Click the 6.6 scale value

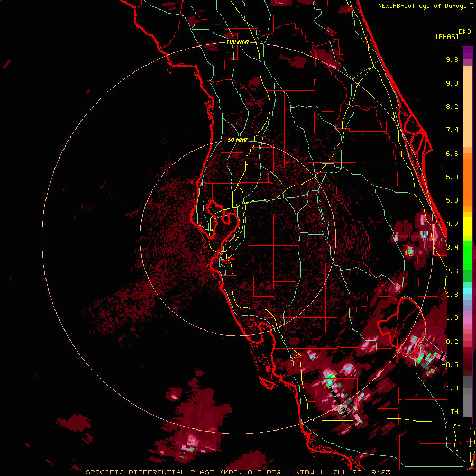coord(452,153)
